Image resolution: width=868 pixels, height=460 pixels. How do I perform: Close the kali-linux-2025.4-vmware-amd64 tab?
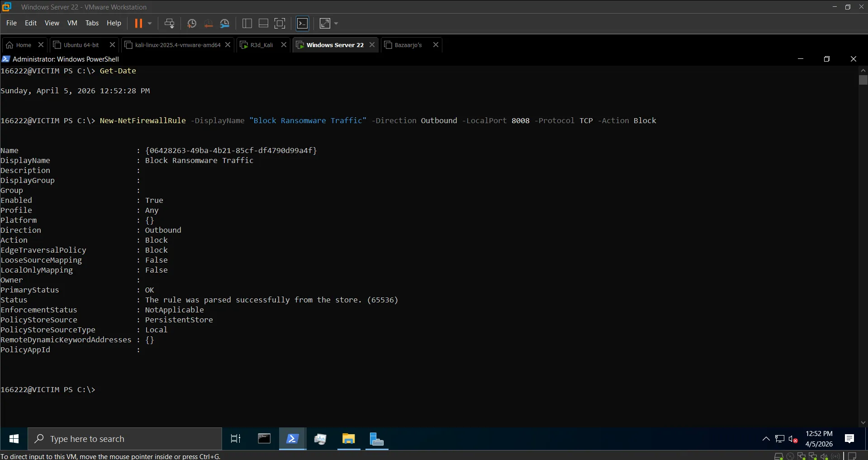click(228, 45)
